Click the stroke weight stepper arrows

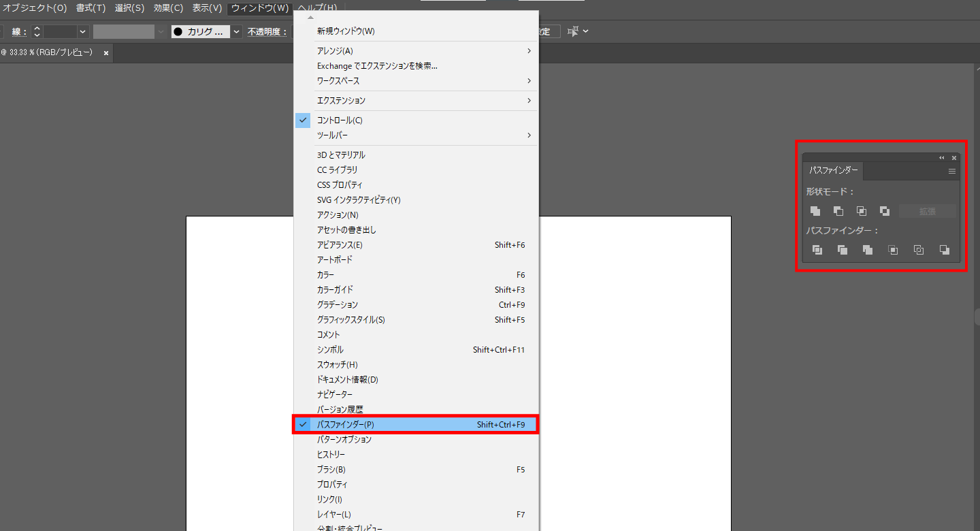coord(37,31)
